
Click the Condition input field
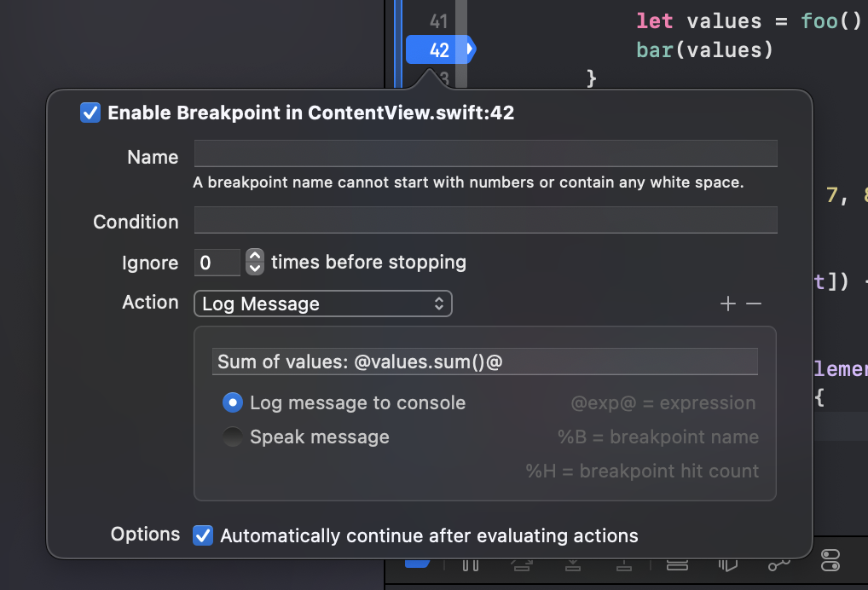485,220
